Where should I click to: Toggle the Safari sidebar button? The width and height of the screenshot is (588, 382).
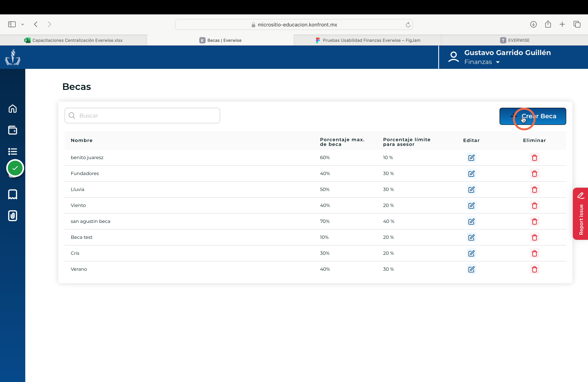[12, 24]
